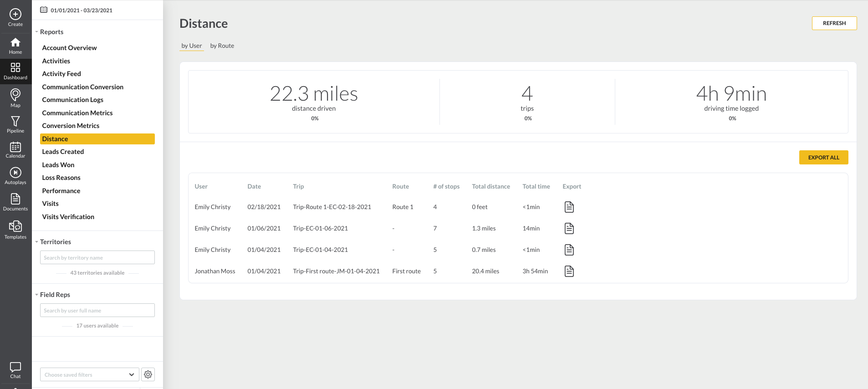Viewport: 868px width, 389px height.
Task: Click the Export All button
Action: tap(823, 158)
